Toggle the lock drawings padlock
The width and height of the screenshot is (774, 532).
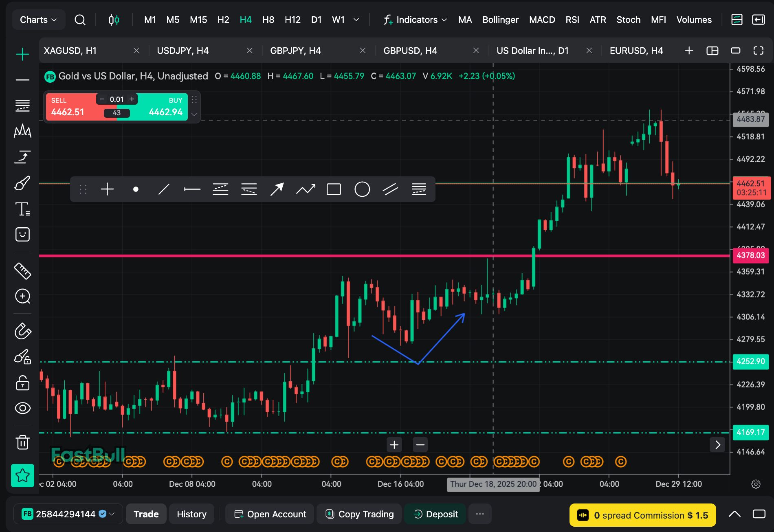point(22,383)
